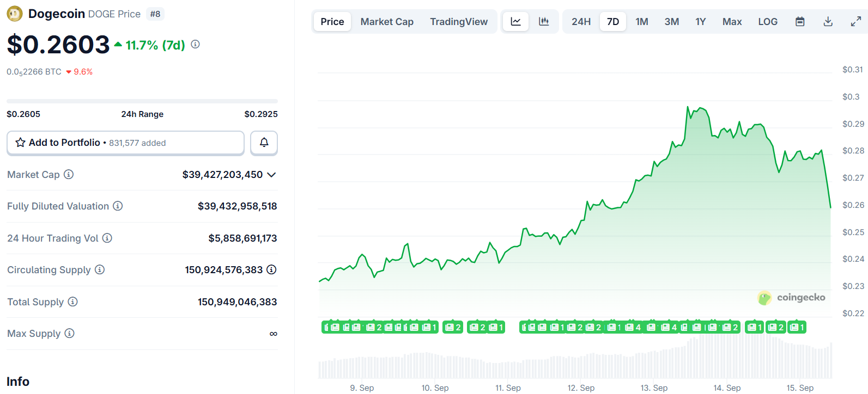Click the $0.2925 24h high value
This screenshot has height=394, width=868.
[x=261, y=114]
